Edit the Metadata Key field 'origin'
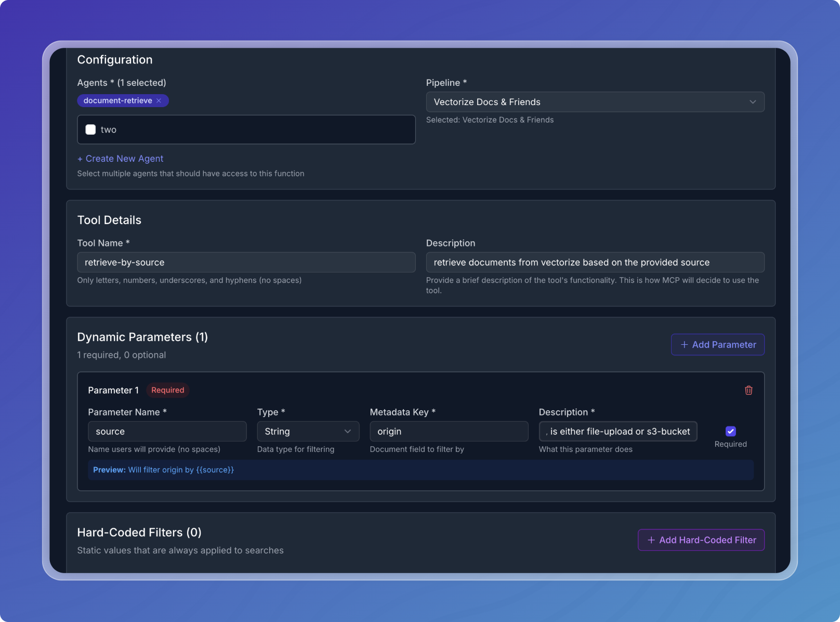This screenshot has height=622, width=840. point(449,432)
